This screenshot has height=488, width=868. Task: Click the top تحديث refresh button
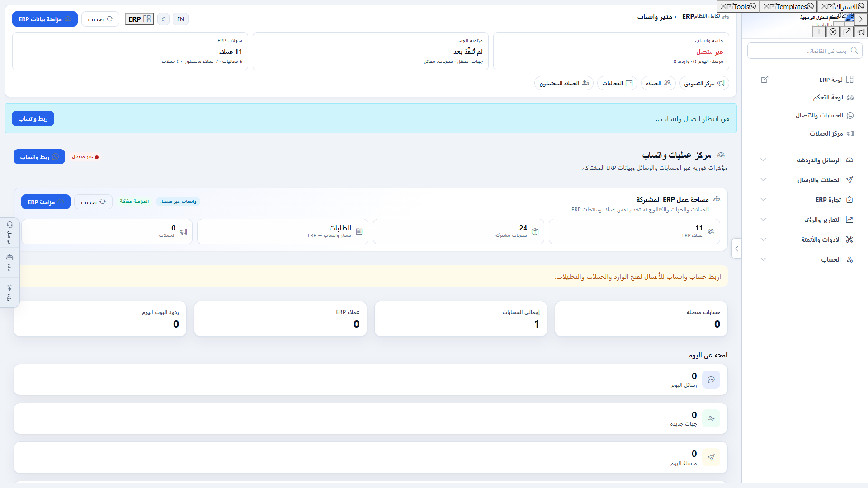point(100,19)
